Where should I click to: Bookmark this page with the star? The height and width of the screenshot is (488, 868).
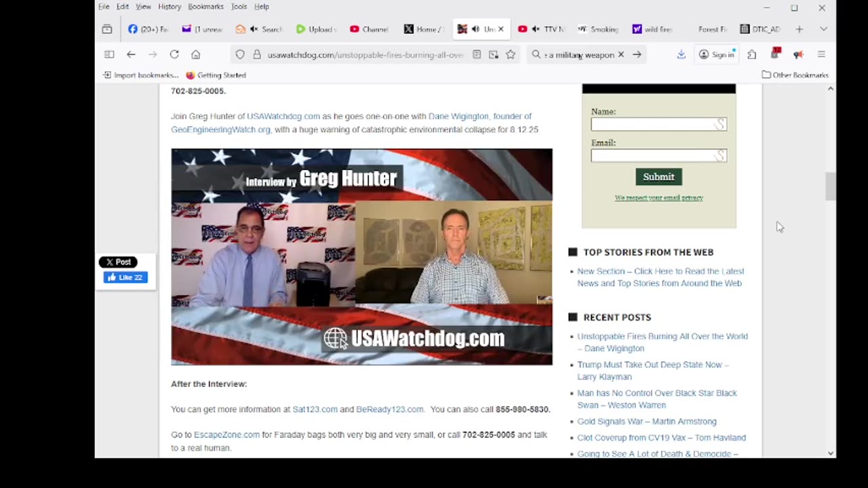tap(511, 55)
